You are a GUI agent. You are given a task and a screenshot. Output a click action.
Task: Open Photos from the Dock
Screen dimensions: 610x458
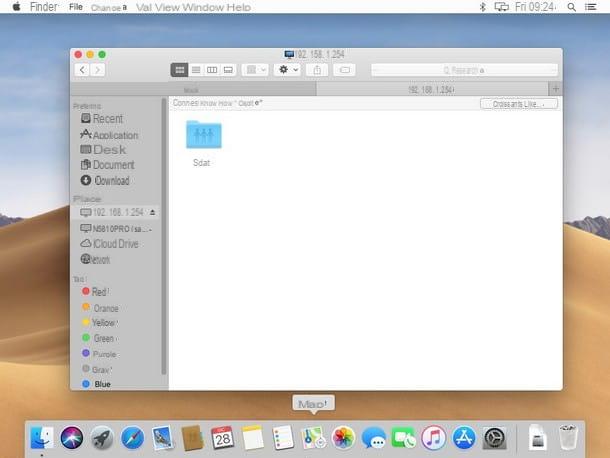tap(343, 437)
